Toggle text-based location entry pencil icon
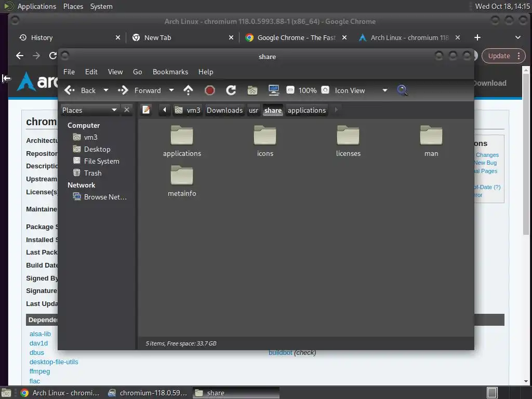Screen dimensions: 532x399 146,110
